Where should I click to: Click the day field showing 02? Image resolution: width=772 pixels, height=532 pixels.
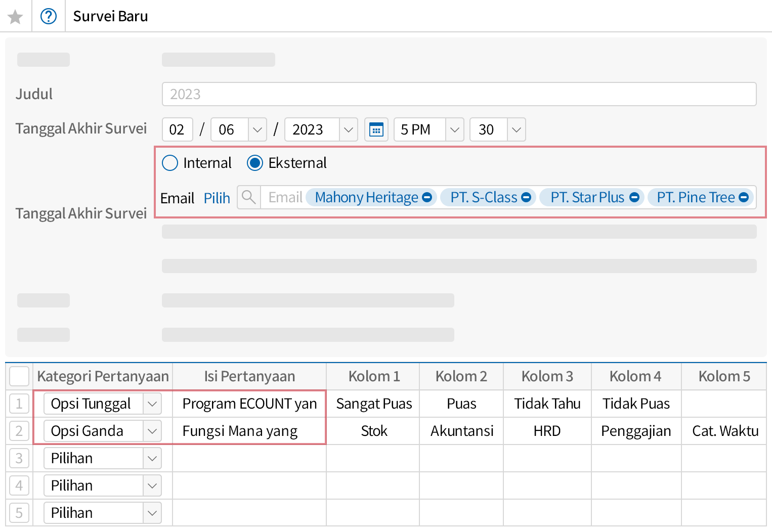coord(177,130)
